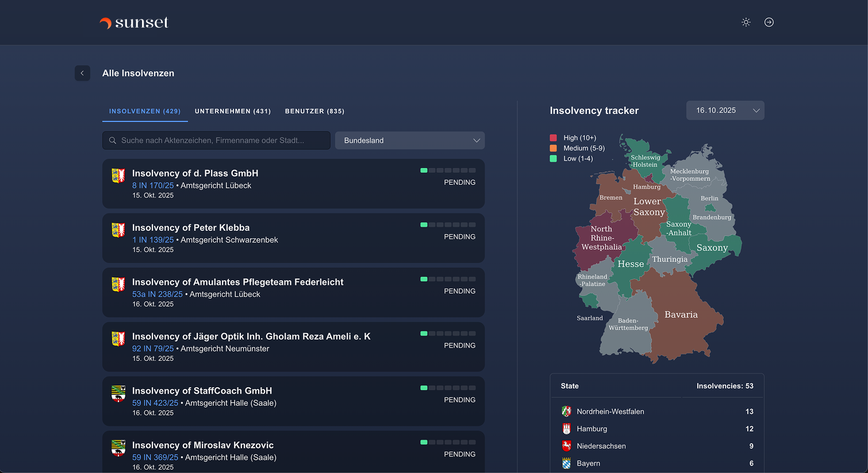Click the sunset logo
This screenshot has width=868, height=473.
point(133,22)
